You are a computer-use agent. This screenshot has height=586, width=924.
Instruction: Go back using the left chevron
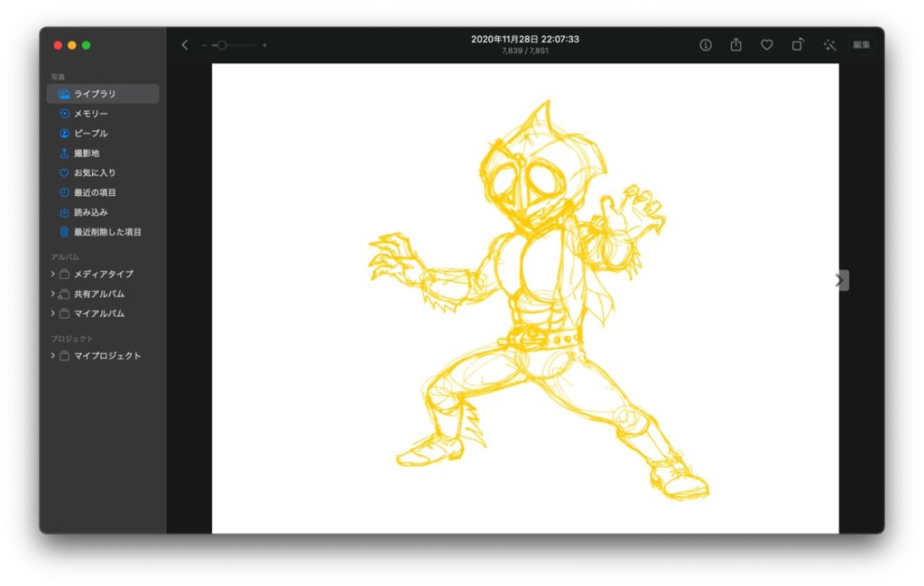tap(184, 45)
